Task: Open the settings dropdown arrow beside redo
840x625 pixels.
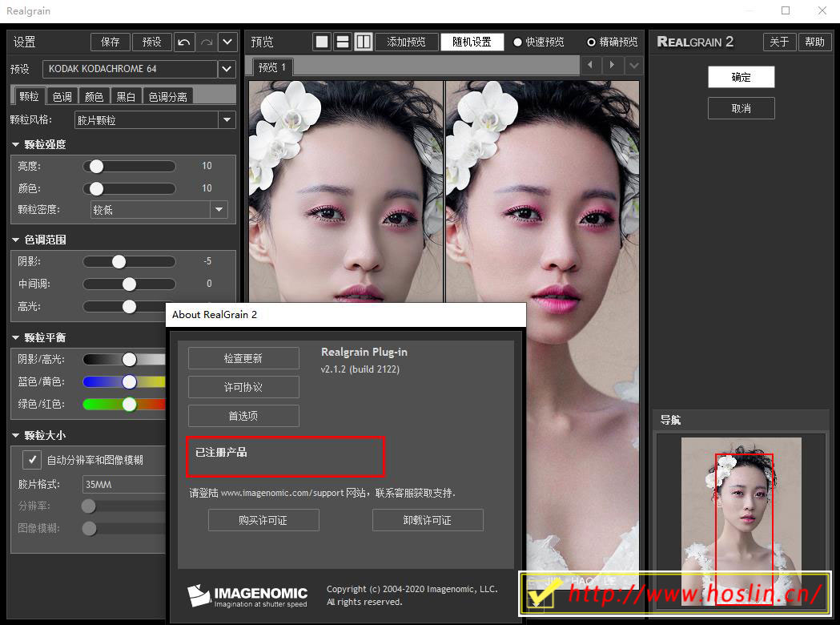Action: point(227,42)
